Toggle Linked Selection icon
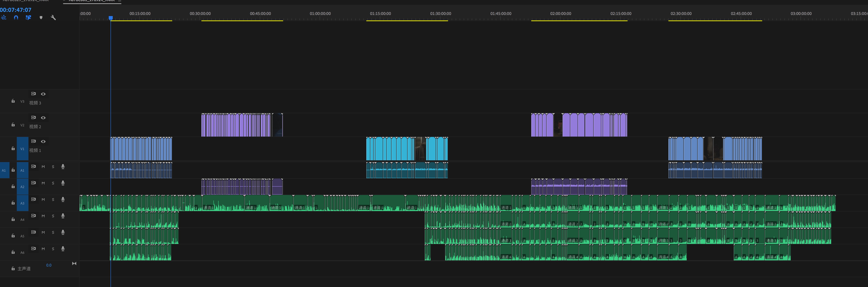 tap(28, 18)
